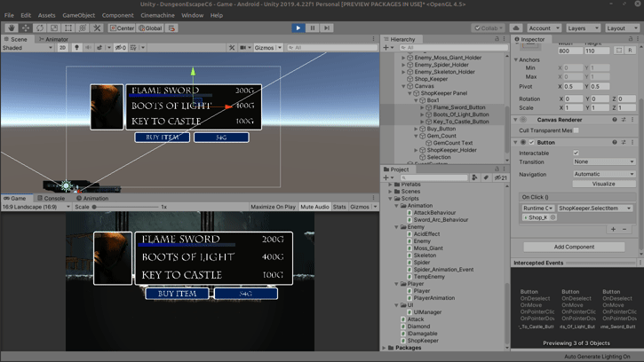Select the Scale tool
Screen dimensions: 644x362
pos(54,28)
